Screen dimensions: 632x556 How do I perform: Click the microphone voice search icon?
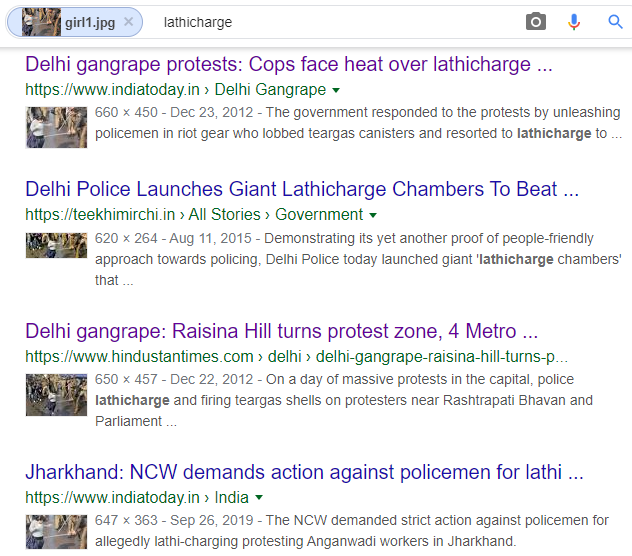tap(574, 22)
